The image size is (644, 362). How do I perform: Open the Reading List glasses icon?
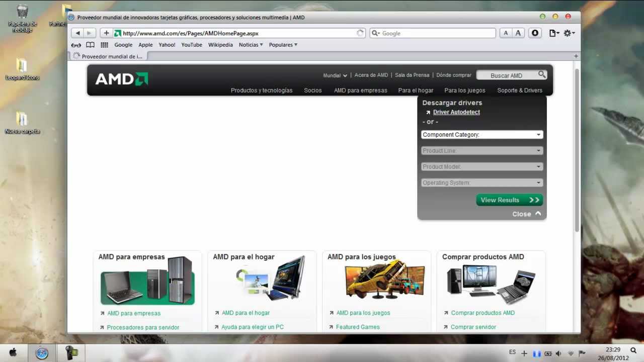tap(76, 45)
